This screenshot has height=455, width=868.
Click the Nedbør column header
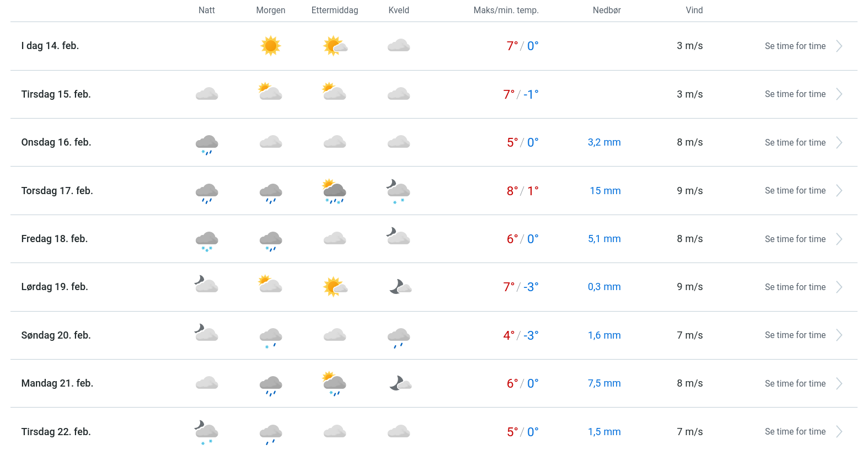click(607, 10)
